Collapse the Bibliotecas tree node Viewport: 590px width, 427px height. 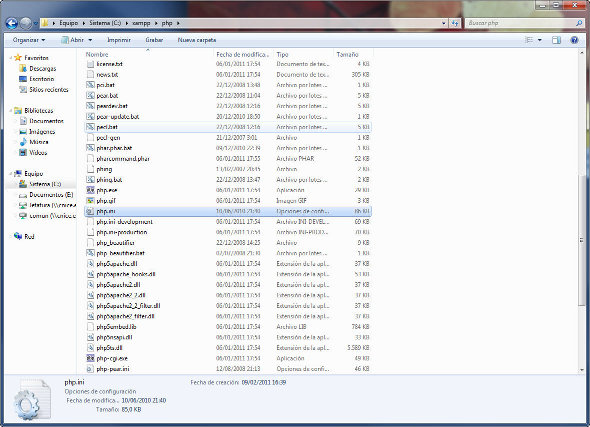tap(11, 111)
